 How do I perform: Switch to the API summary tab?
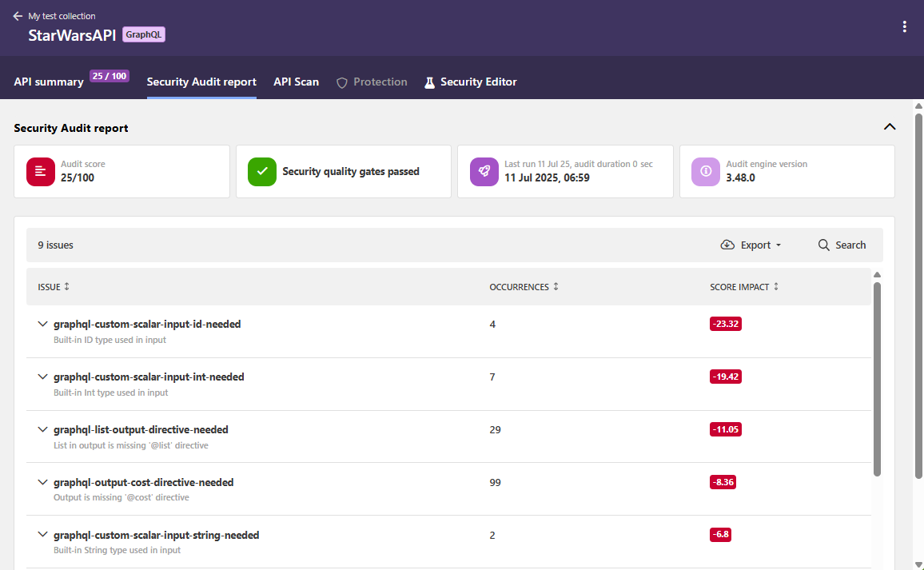tap(49, 82)
